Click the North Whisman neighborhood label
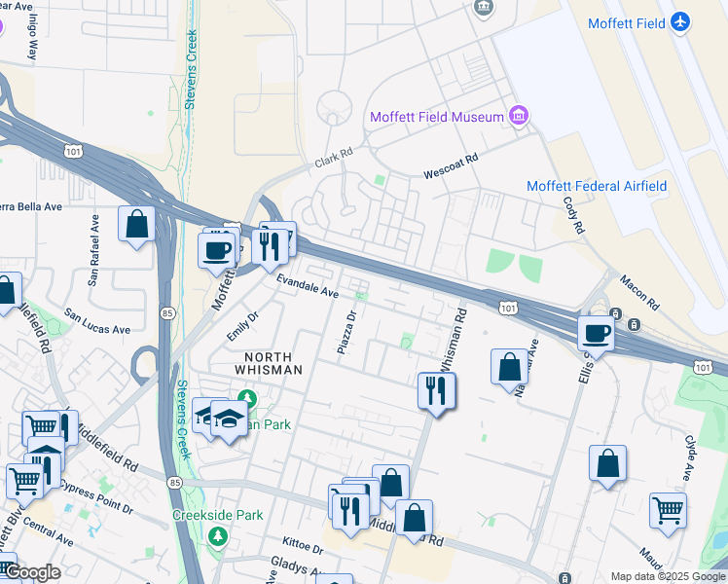This screenshot has height=584, width=728. [x=269, y=363]
